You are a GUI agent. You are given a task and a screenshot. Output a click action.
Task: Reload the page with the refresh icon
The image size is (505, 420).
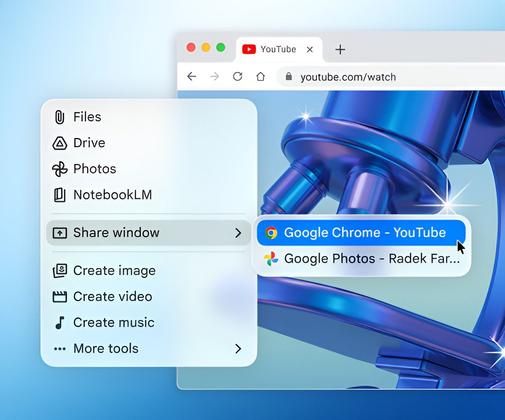[238, 76]
